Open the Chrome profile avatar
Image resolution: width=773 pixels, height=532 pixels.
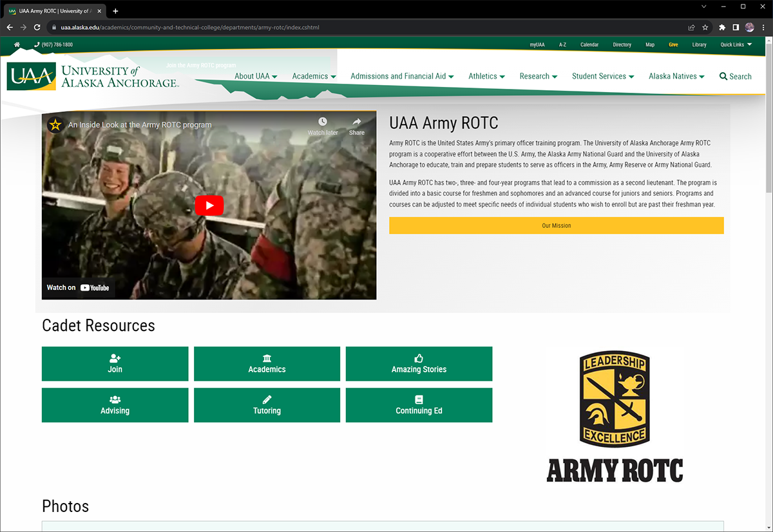pos(749,28)
